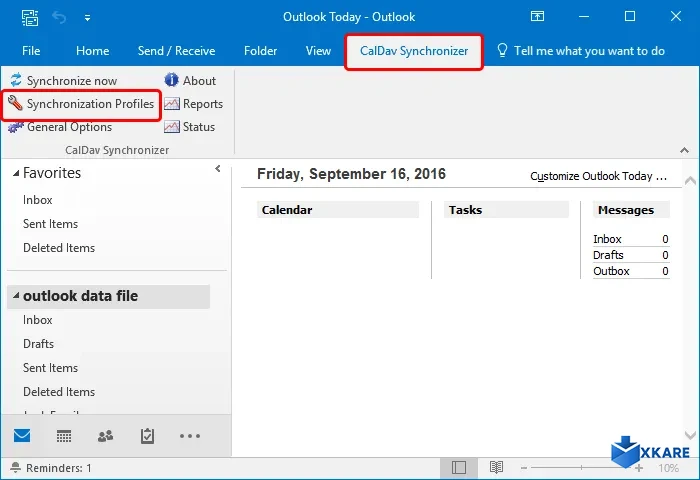Open the View tab
This screenshot has width=700, height=480.
click(318, 51)
